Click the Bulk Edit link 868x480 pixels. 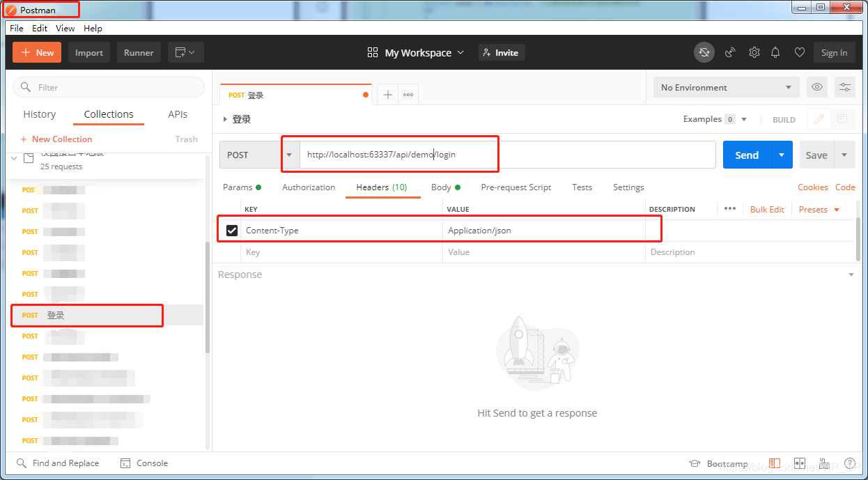[767, 209]
